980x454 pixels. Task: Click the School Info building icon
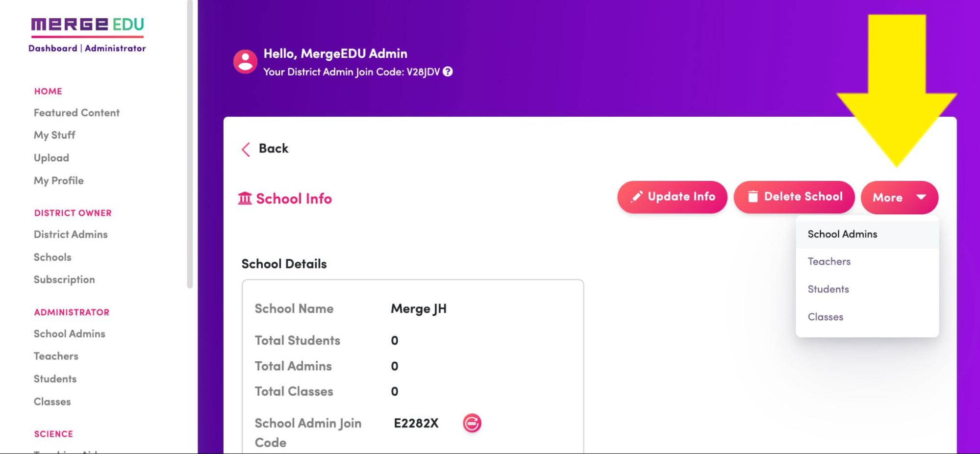tap(245, 199)
